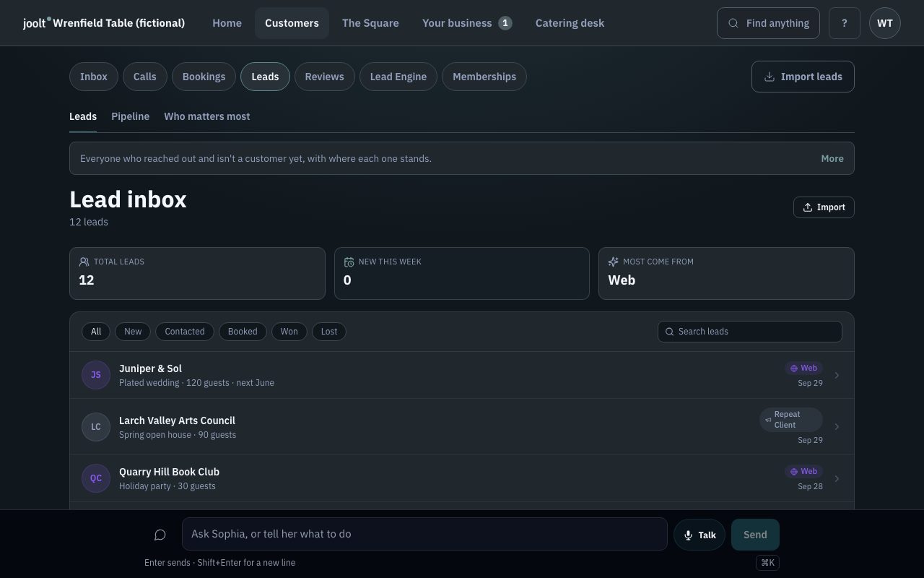This screenshot has width=924, height=578.
Task: Filter leads by New status
Action: (133, 332)
